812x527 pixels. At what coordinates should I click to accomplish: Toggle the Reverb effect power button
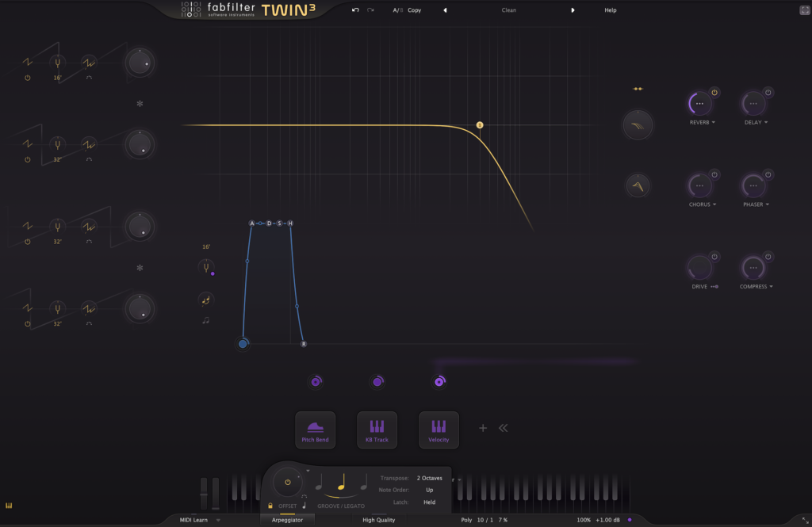(x=714, y=93)
